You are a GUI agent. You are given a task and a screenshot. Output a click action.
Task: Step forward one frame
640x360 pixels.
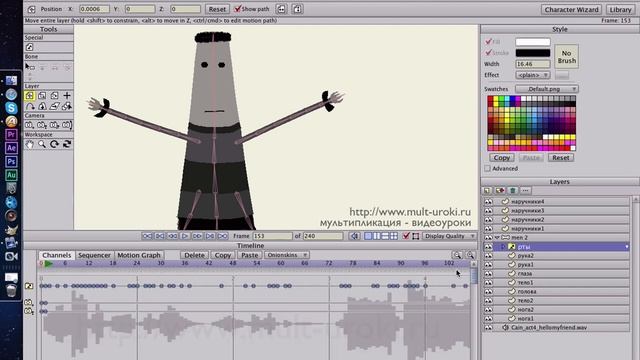tap(197, 236)
